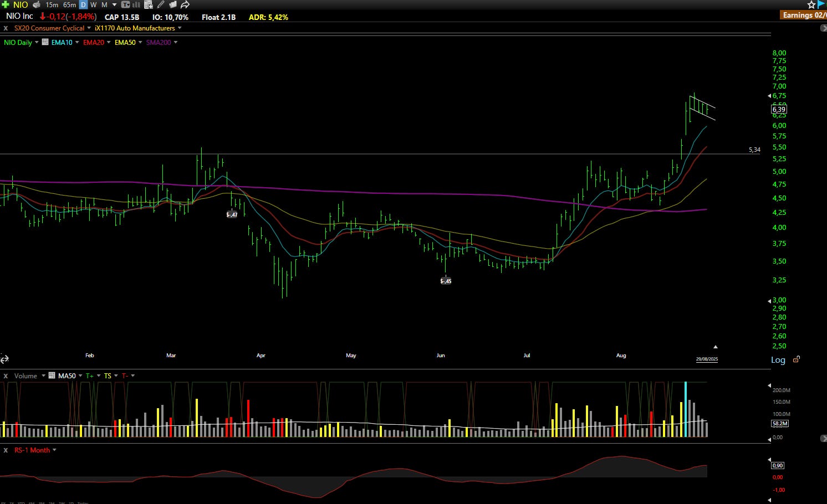
Task: Open the EMA50 indicator dropdown
Action: (140, 42)
